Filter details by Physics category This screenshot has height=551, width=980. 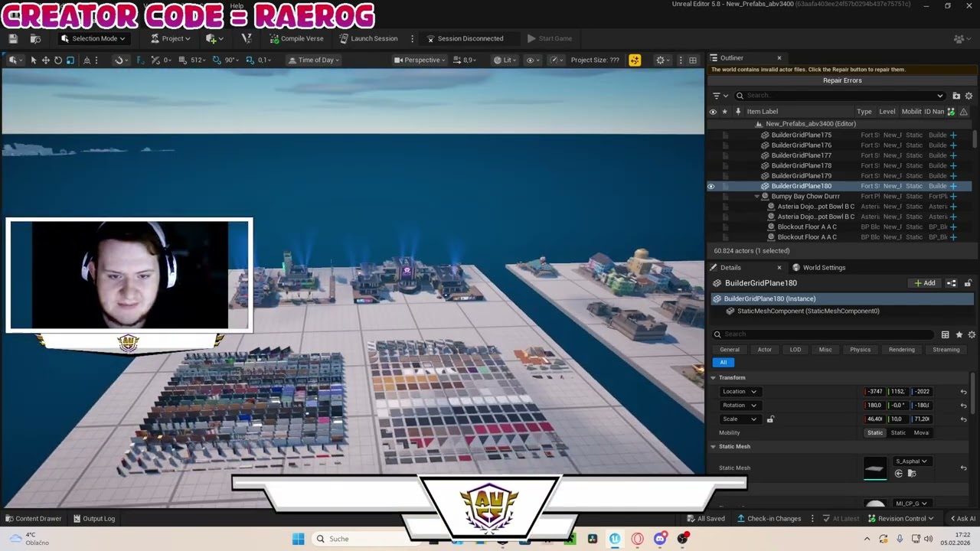pyautogui.click(x=860, y=350)
